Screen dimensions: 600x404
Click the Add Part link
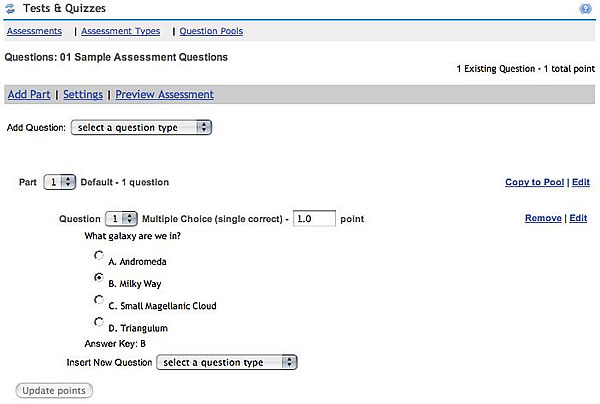[29, 94]
